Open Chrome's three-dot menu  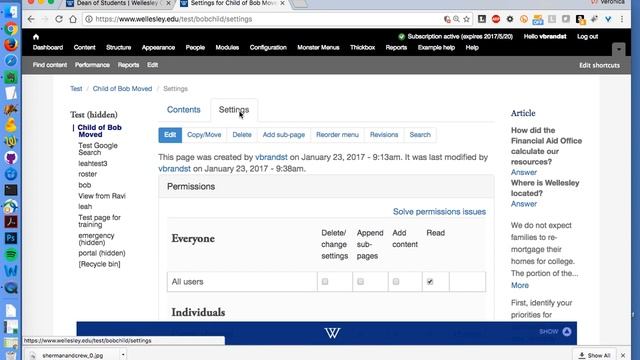pos(622,19)
